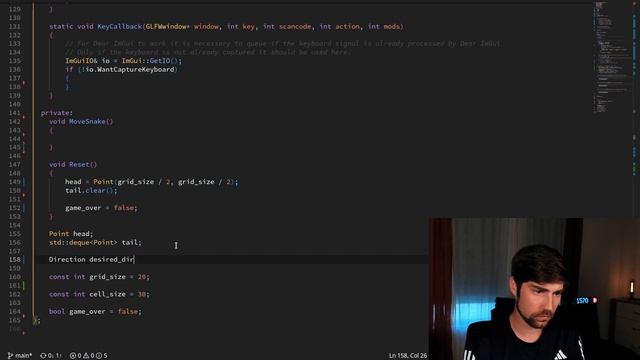Click the Ln 158, Col 26 cursor position

point(407,356)
